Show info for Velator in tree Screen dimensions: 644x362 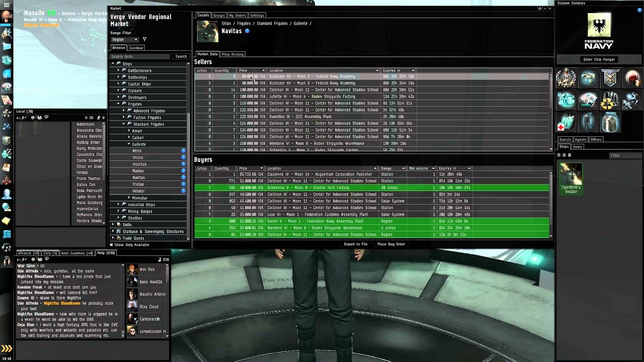click(x=183, y=191)
